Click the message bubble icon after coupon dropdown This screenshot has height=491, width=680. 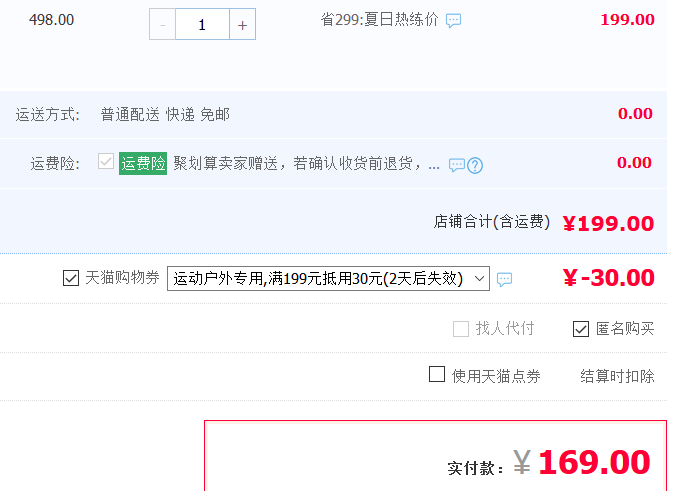pos(504,279)
